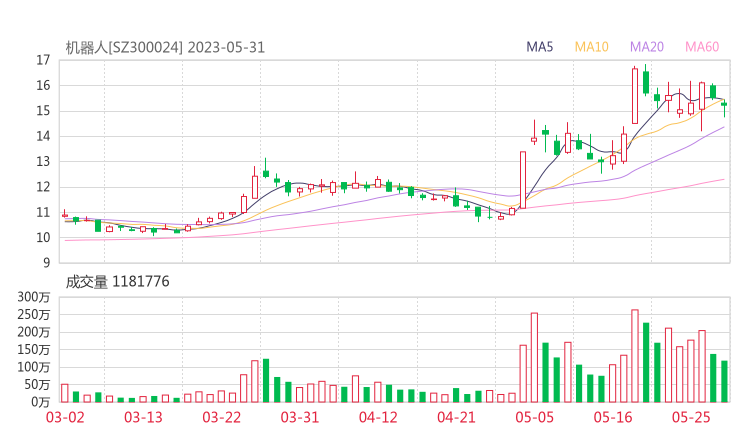The image size is (740, 440).
Task: Click the 03-13 date axis label
Action: pyautogui.click(x=143, y=417)
